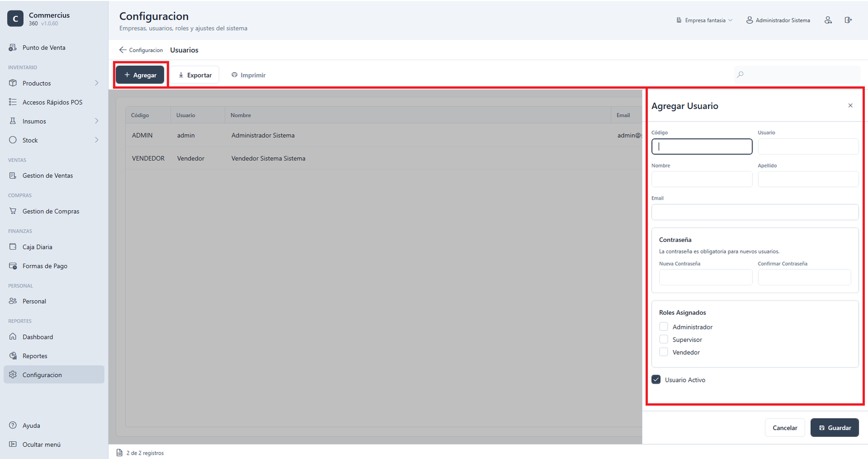Focus the Usuario input field
Image resolution: width=868 pixels, height=459 pixels.
tap(808, 146)
